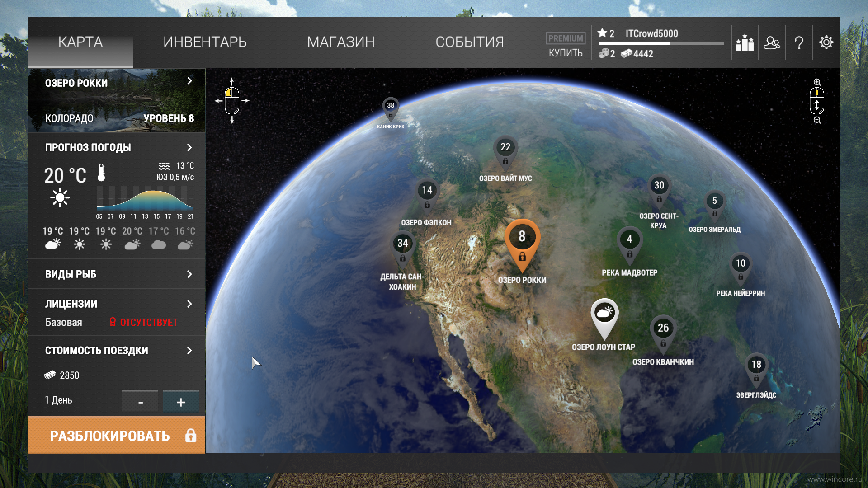The image size is (868, 488).
Task: Decrease trip days with minus button
Action: pos(140,401)
